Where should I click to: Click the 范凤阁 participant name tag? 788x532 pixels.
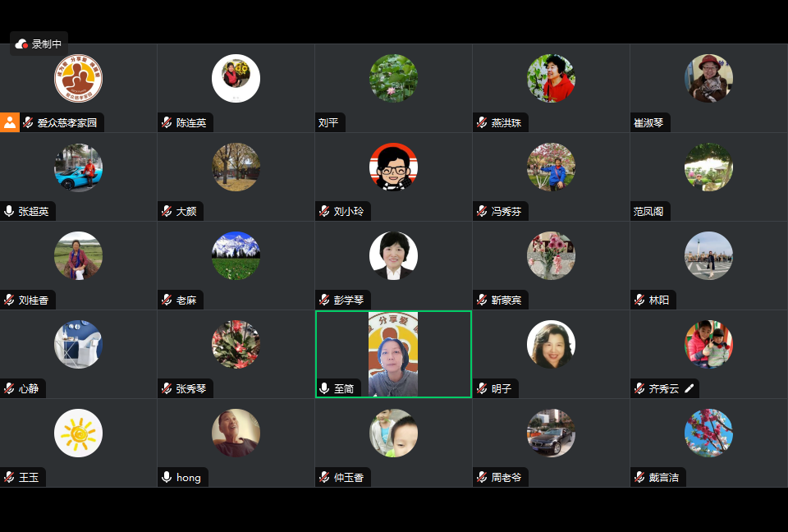tap(648, 211)
